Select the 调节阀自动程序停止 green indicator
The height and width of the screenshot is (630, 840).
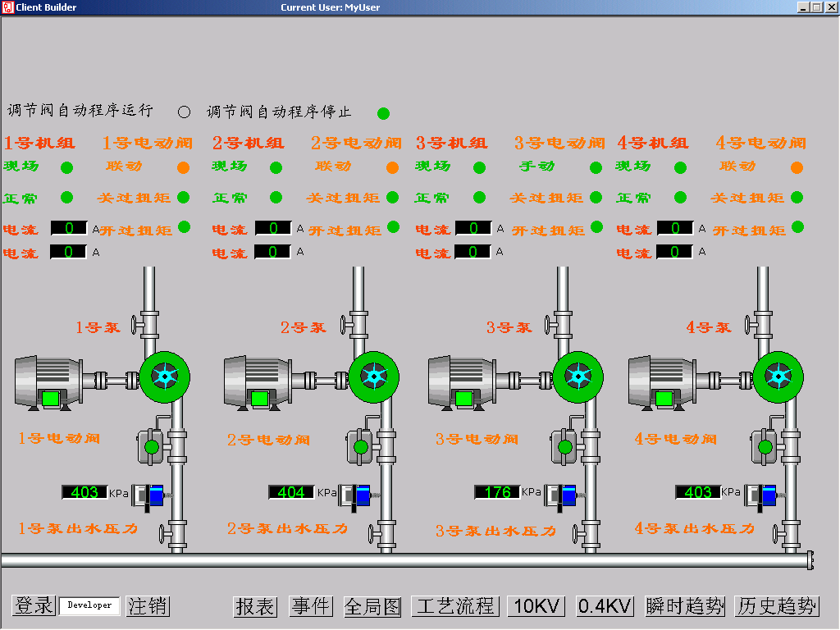[x=383, y=113]
